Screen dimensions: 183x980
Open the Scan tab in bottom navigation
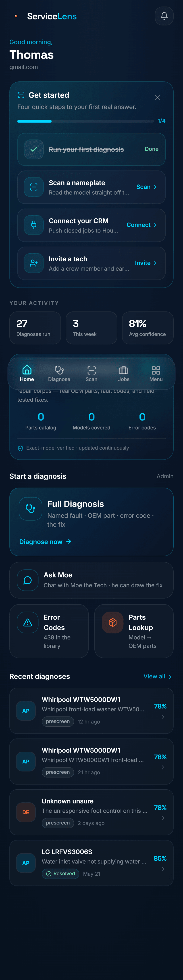91,373
